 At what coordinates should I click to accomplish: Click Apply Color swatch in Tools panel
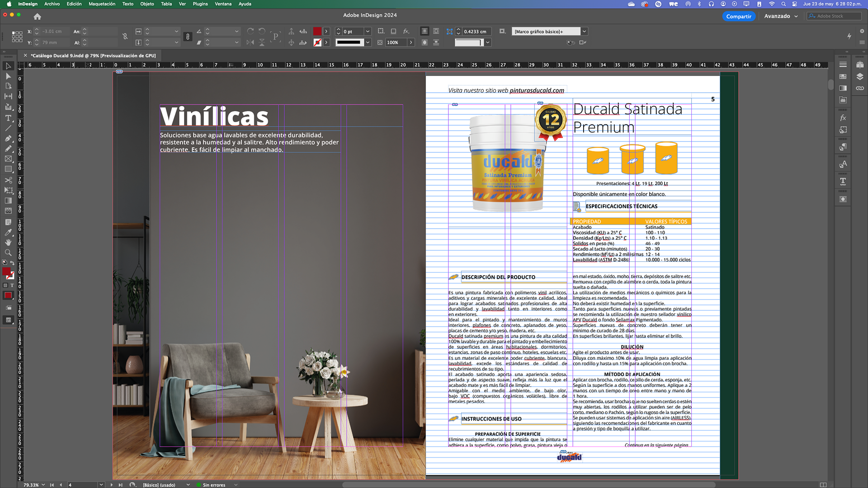tap(8, 296)
